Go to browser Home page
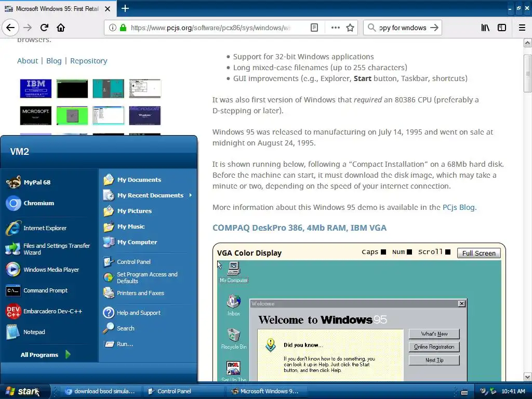The width and height of the screenshot is (532, 399). tap(61, 28)
